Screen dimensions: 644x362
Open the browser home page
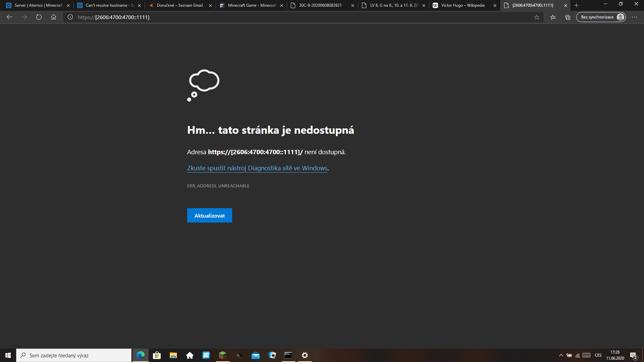pyautogui.click(x=54, y=17)
